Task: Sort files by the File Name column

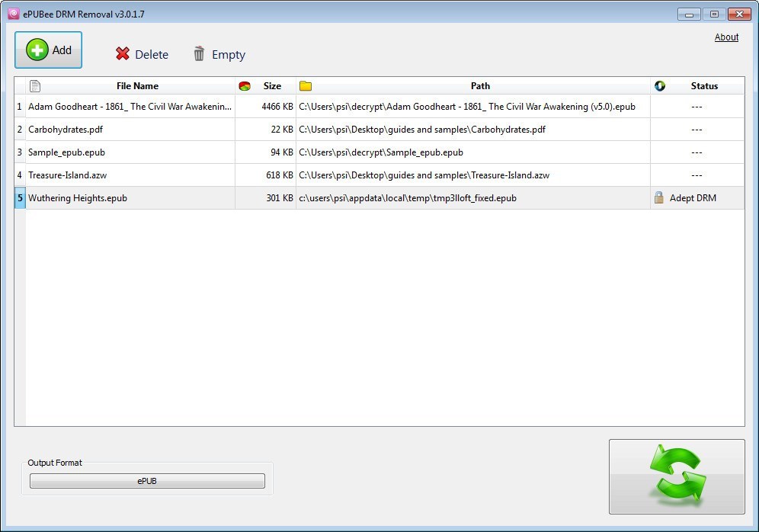Action: (x=137, y=85)
